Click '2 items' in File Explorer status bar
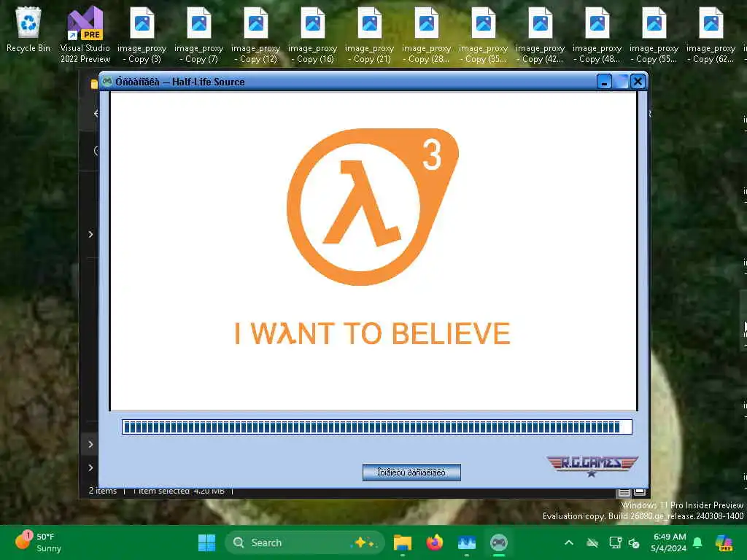Viewport: 747px width, 560px height. tap(102, 491)
